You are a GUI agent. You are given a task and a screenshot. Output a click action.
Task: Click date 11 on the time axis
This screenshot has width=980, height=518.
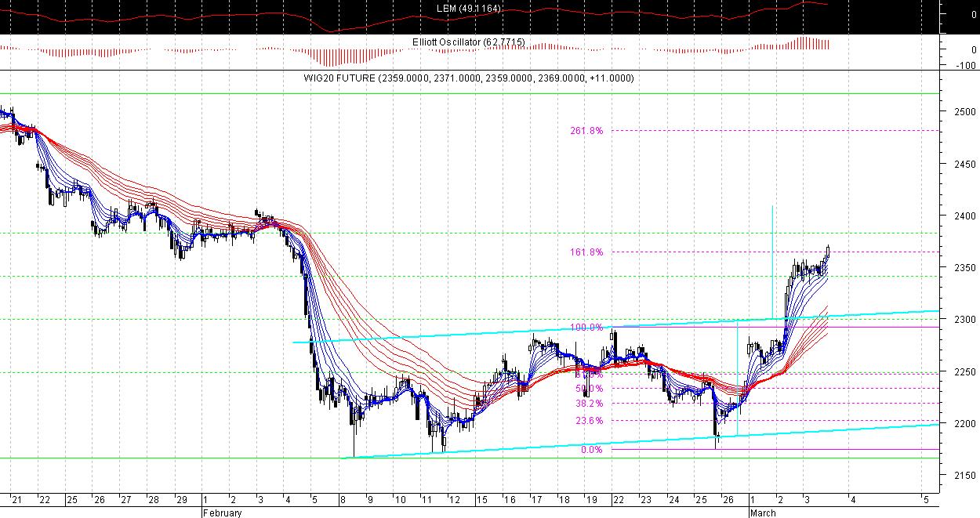click(428, 500)
